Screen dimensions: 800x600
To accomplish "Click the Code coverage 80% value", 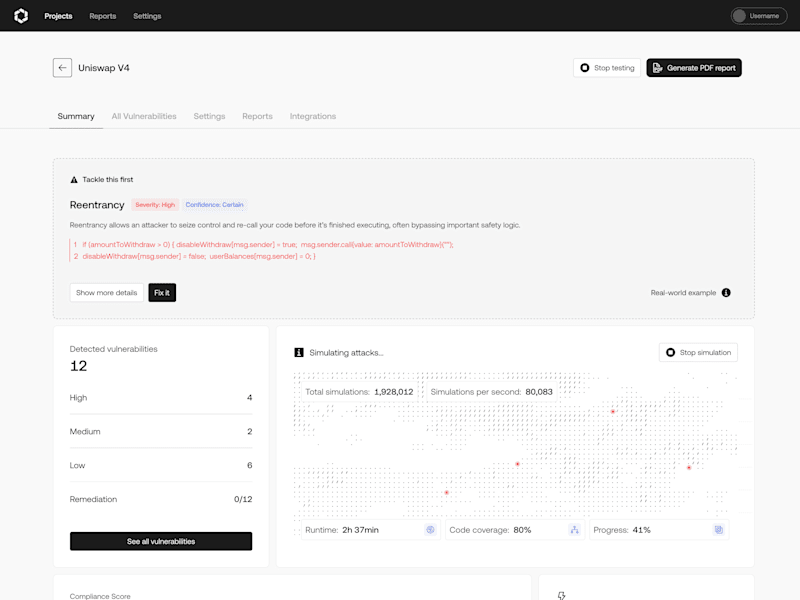I will tap(522, 530).
